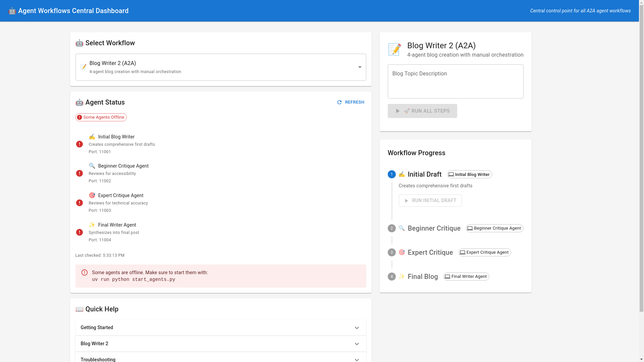Click the Run Initial Draft button
Image resolution: width=644 pixels, height=362 pixels.
tap(430, 201)
